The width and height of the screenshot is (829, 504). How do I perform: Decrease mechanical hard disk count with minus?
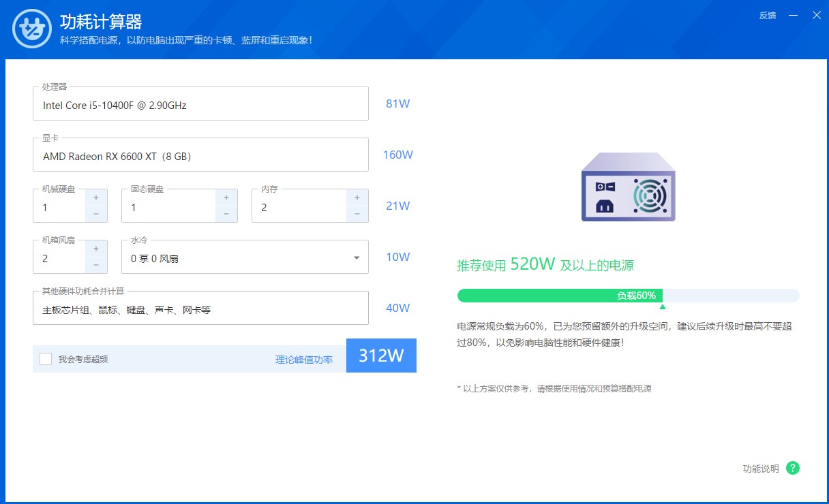(96, 214)
